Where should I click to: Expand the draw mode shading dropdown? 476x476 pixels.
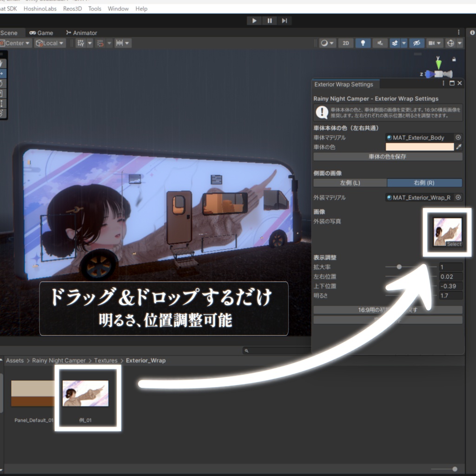[327, 43]
